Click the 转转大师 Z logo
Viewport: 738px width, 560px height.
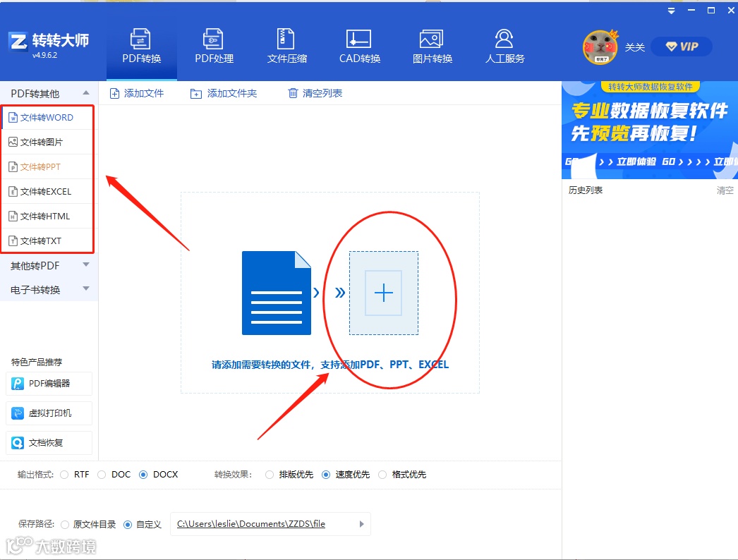[18, 42]
